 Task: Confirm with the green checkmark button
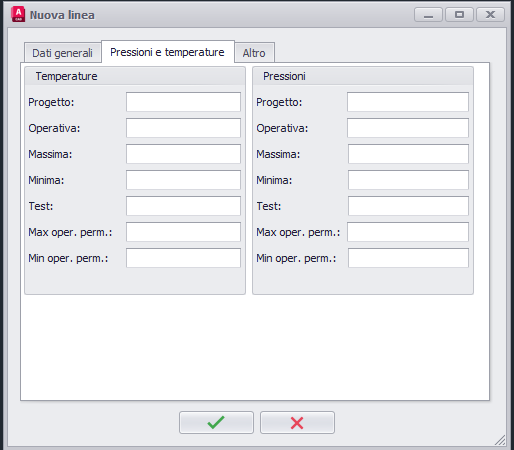point(216,422)
